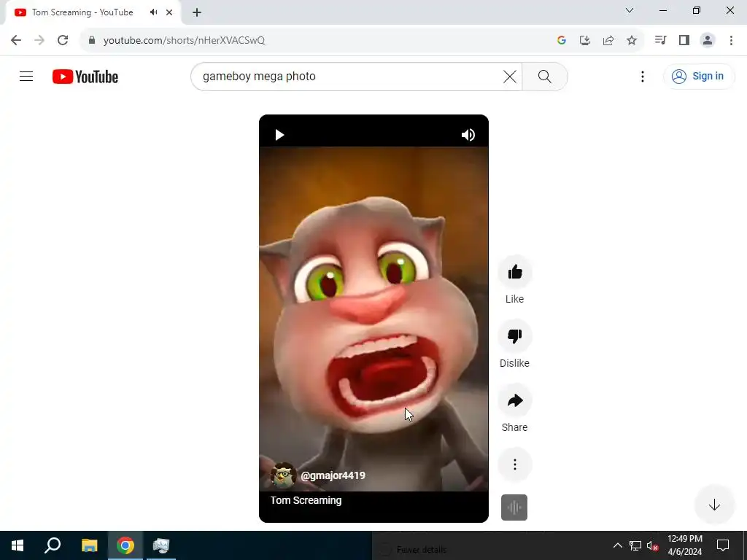Go to next short with down arrow
Screen dimensions: 747x560
click(x=713, y=505)
